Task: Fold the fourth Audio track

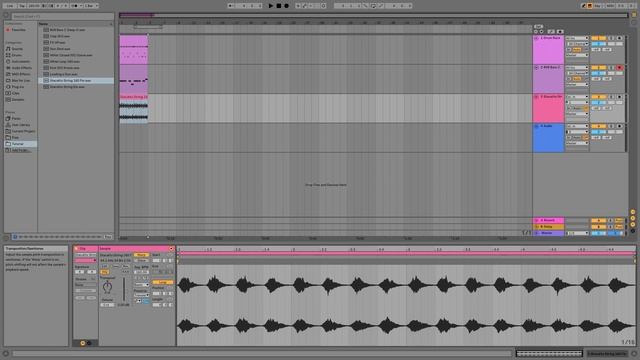Action: 536,127
